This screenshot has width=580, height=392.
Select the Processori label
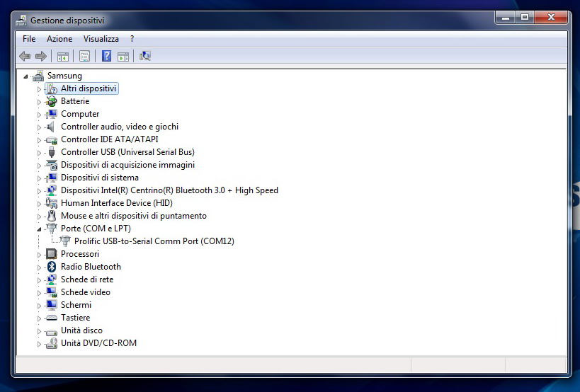pyautogui.click(x=80, y=254)
